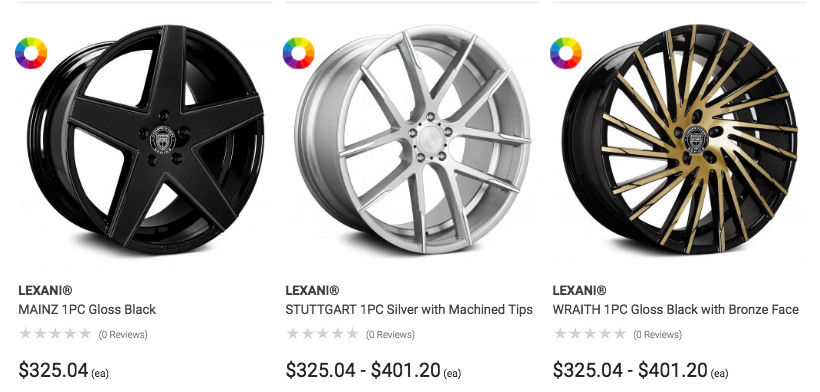The image size is (820, 392).
Task: Open the Wraith bronze face wheel image
Action: [x=680, y=140]
